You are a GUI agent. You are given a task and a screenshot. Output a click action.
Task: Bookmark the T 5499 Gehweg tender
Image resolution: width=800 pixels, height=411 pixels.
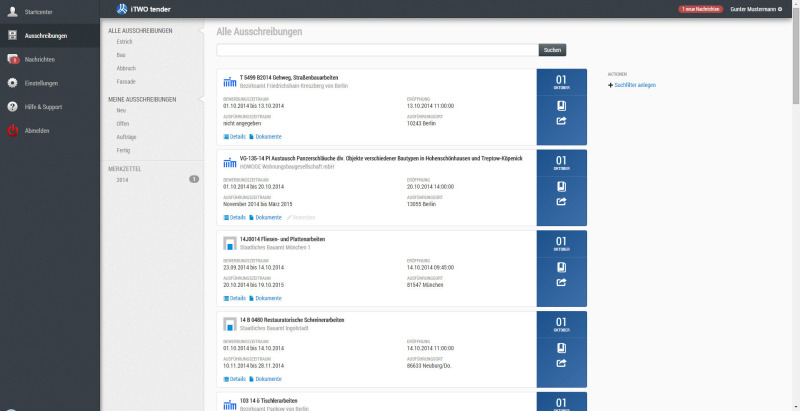point(561,106)
